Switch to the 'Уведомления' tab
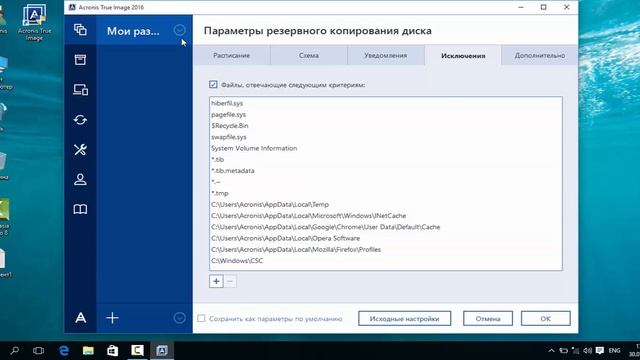 point(386,56)
